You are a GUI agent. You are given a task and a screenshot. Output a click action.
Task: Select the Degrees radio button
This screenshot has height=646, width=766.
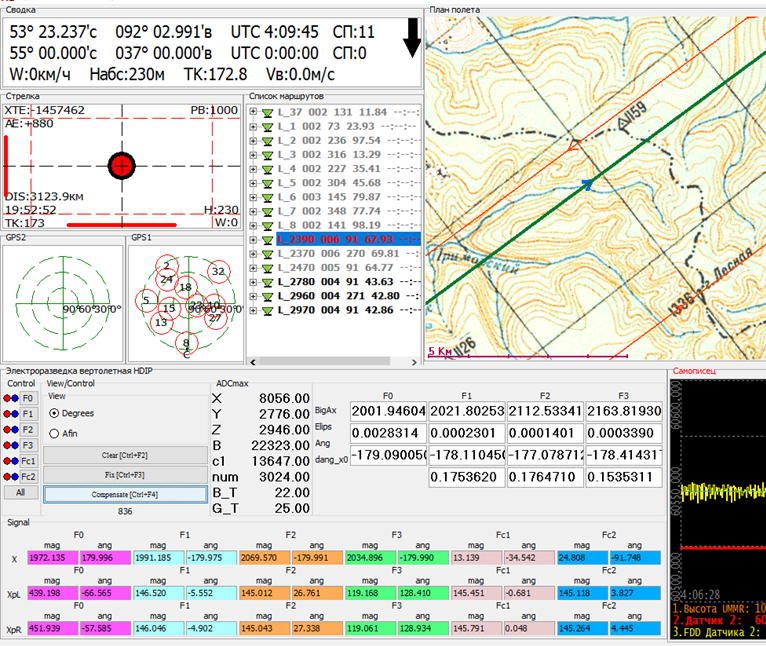[x=54, y=413]
